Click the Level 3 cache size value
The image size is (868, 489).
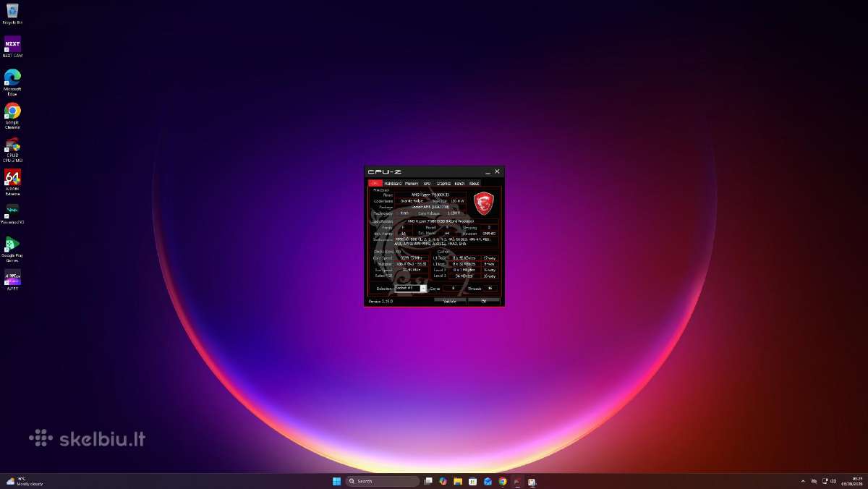click(x=464, y=276)
